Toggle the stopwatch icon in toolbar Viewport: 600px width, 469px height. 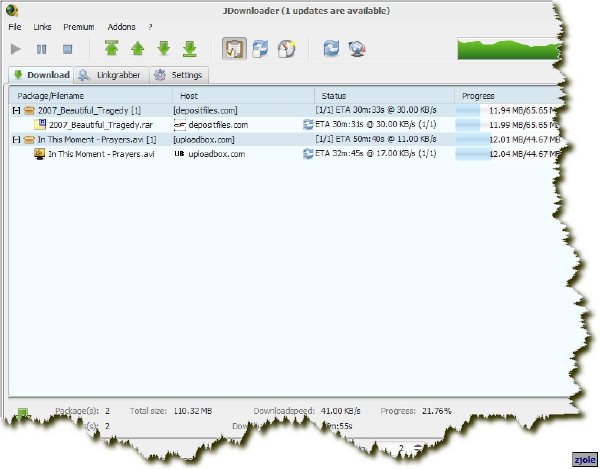(x=287, y=49)
